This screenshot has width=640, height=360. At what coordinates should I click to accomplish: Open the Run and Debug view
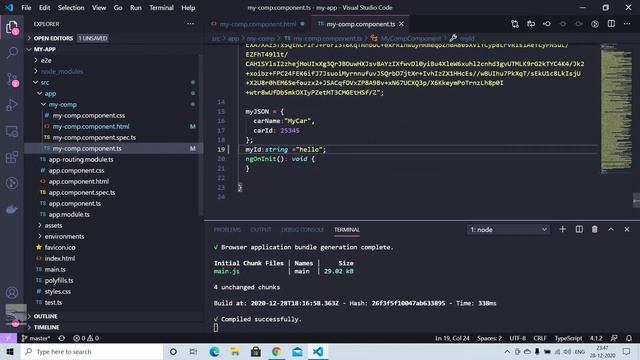click(x=12, y=105)
